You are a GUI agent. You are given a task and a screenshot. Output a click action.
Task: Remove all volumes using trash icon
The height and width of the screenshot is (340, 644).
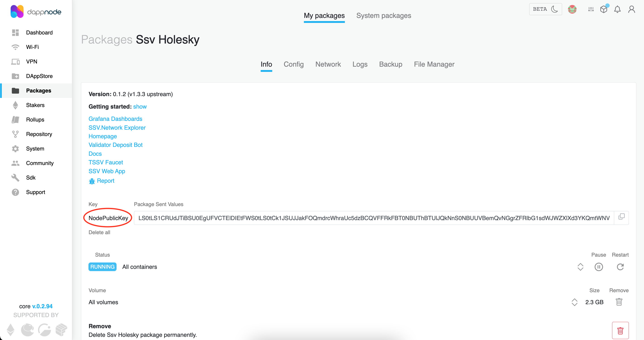click(619, 302)
